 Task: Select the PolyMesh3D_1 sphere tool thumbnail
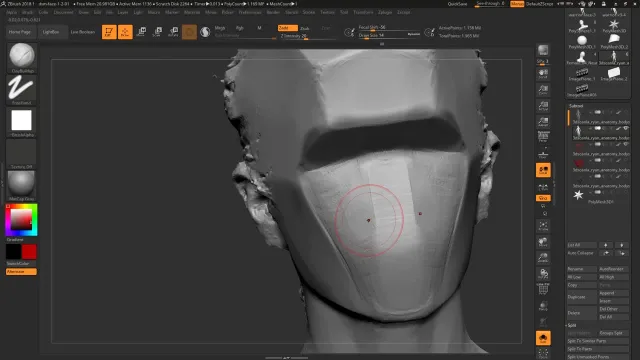point(582,42)
